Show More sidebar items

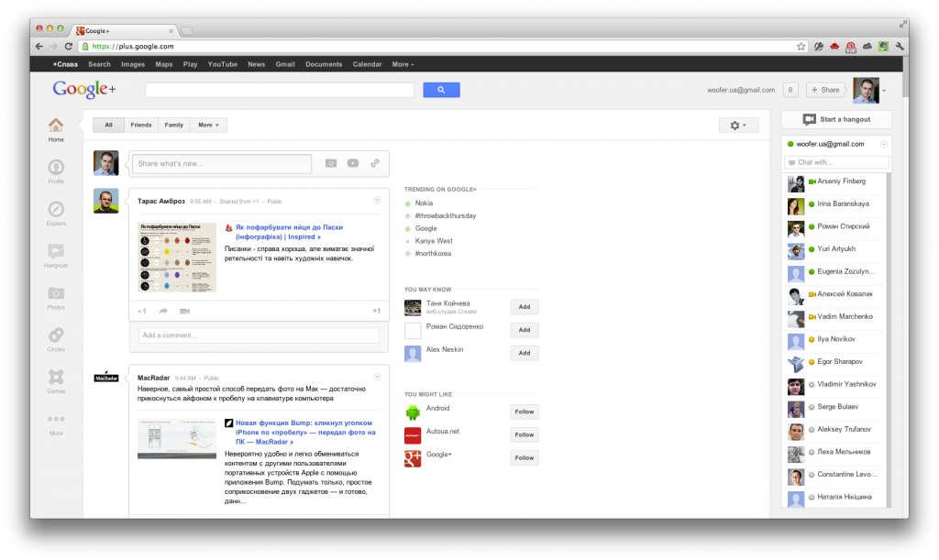pos(56,419)
